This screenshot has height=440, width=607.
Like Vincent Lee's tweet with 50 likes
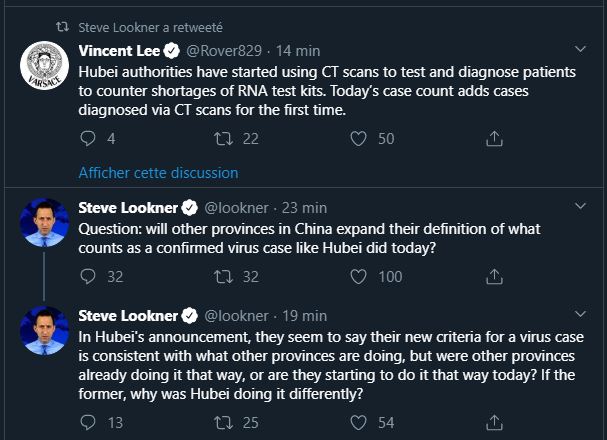(358, 139)
